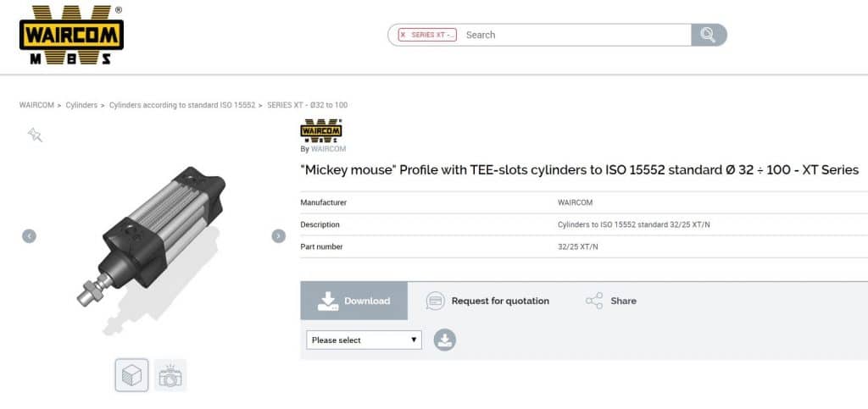Screen dimensions: 868x409
Task: Click the Download tray arrow icon
Action: point(328,301)
